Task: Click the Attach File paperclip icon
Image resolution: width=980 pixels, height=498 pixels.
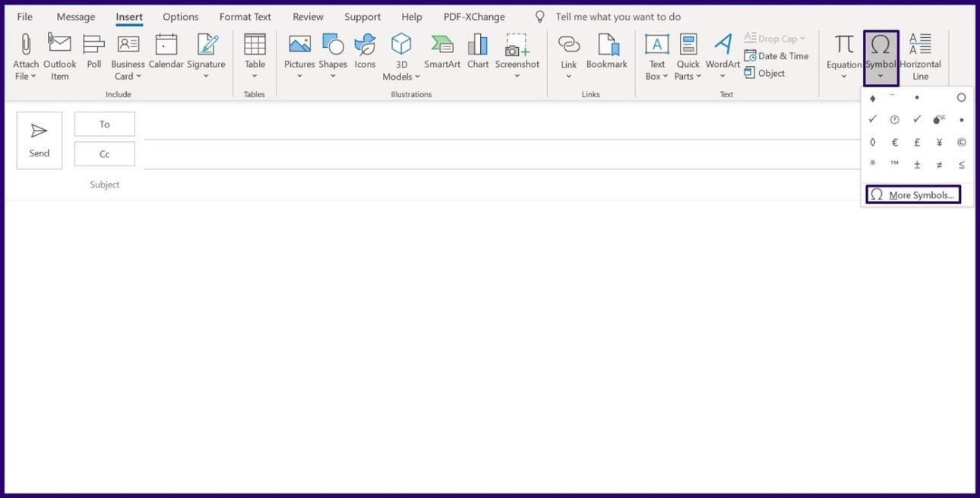Action: [26, 46]
